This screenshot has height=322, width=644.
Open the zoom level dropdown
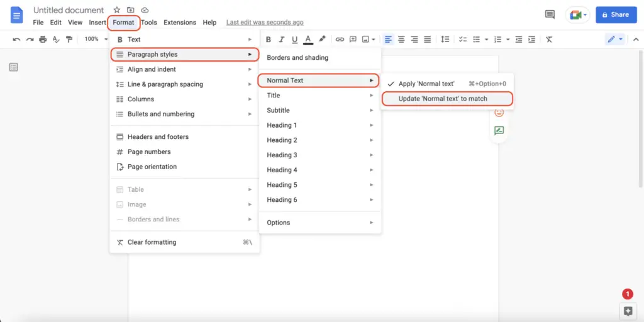(96, 39)
